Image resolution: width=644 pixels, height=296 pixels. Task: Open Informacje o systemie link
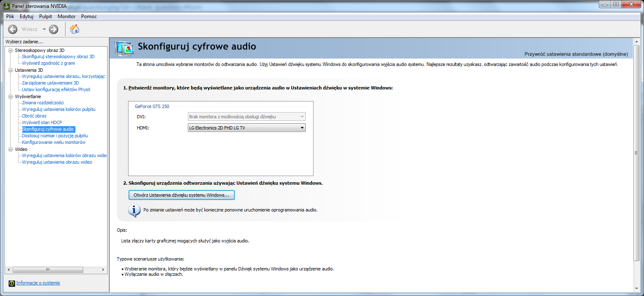(38, 283)
